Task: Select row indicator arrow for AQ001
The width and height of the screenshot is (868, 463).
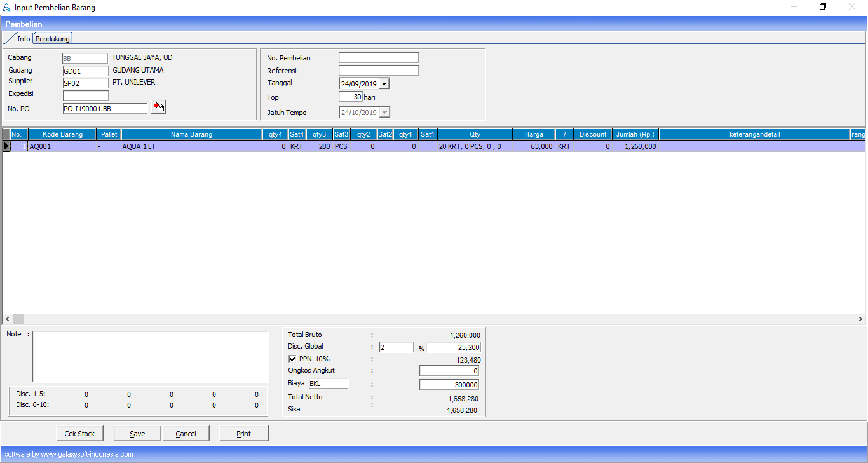Action: point(6,146)
